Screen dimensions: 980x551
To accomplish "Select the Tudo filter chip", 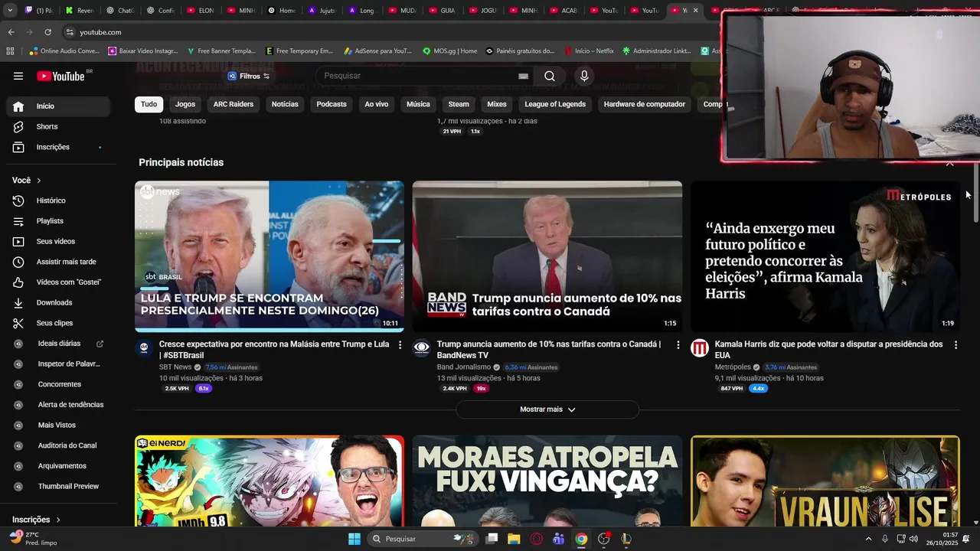I will tap(149, 104).
